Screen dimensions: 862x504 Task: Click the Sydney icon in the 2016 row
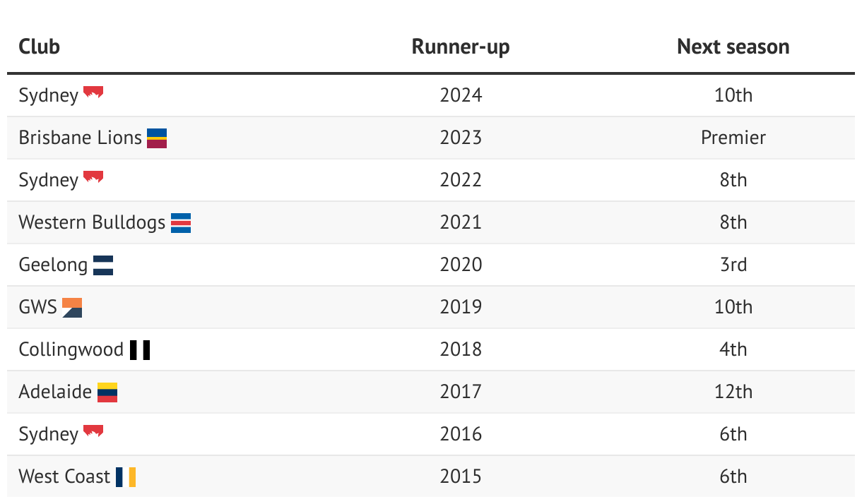(93, 431)
